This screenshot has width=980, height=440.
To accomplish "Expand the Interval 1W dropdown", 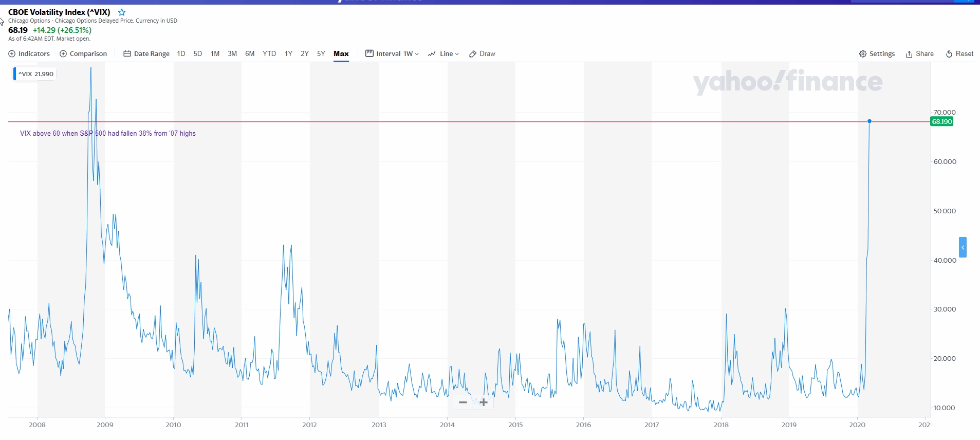I will click(x=393, y=54).
